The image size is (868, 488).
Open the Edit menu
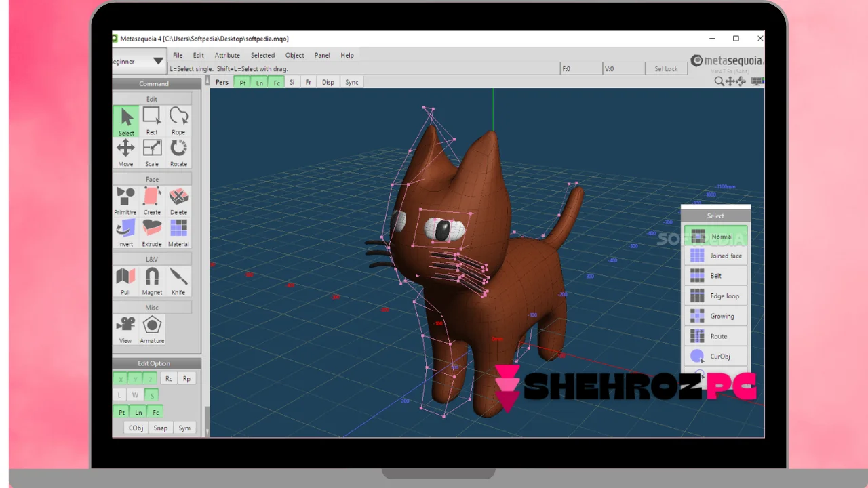198,55
